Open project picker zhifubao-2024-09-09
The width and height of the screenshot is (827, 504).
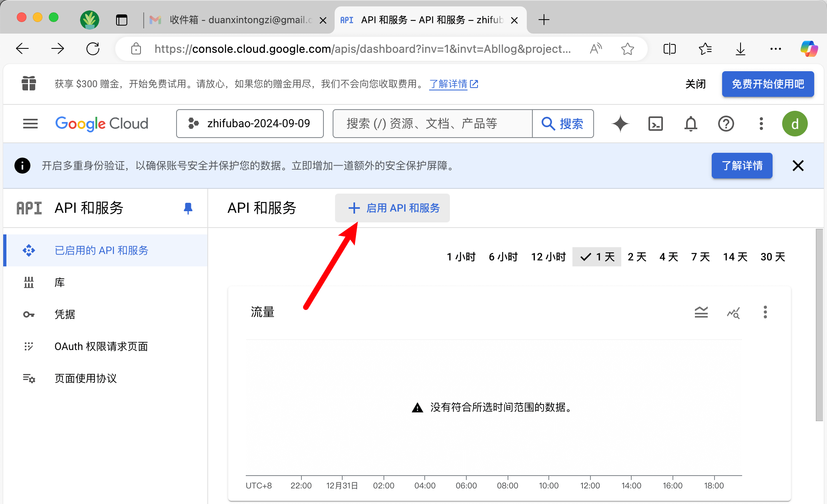250,124
